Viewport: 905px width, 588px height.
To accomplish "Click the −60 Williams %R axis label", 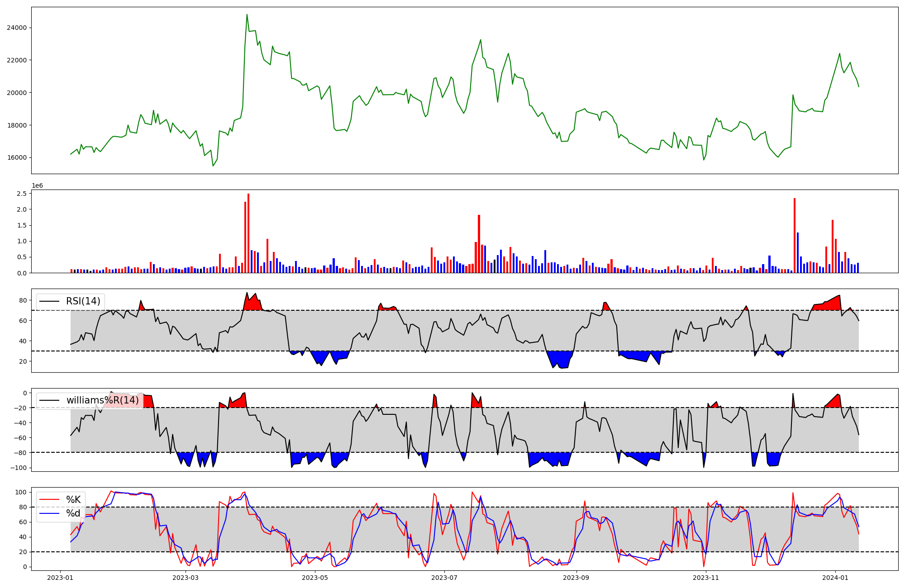I will 21,438.
